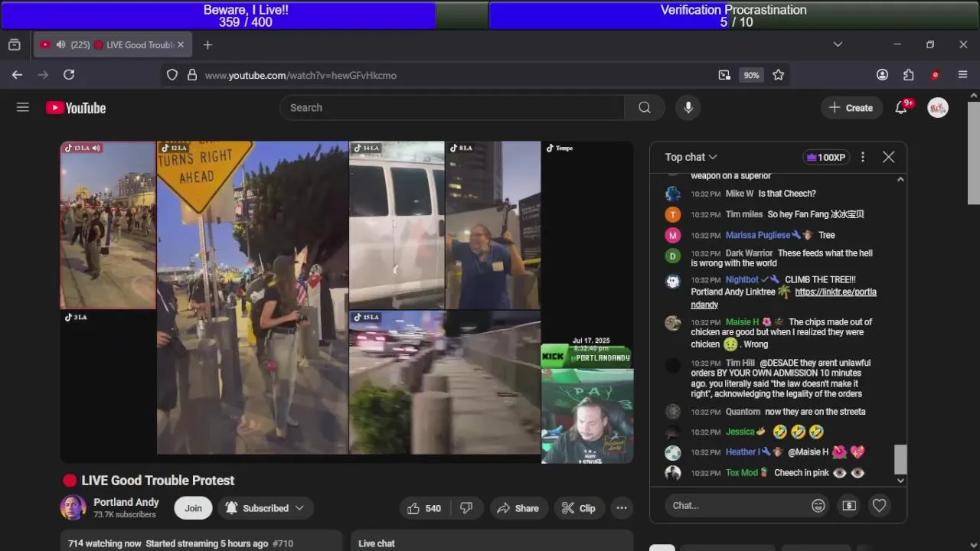
Task: Open the YouTube guide hamburger menu
Action: point(23,108)
